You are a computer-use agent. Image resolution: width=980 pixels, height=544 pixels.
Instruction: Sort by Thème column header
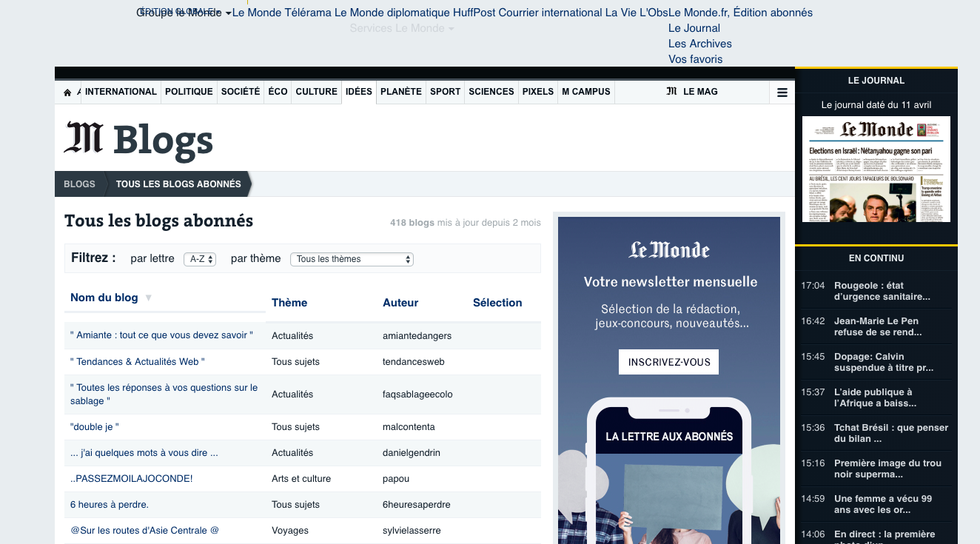click(289, 303)
